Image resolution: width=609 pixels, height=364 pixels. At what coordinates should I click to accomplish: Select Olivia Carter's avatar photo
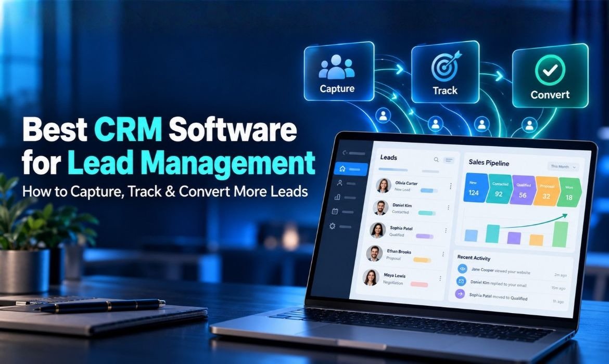(383, 186)
